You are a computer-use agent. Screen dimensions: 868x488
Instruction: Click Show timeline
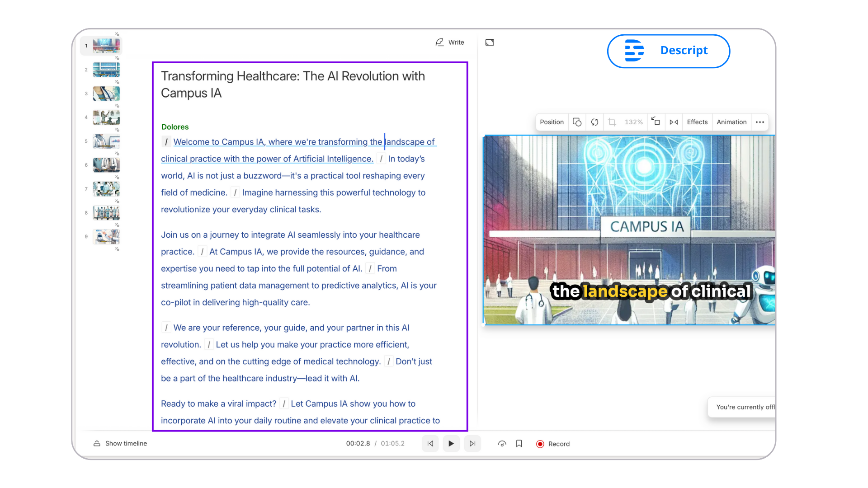point(120,443)
